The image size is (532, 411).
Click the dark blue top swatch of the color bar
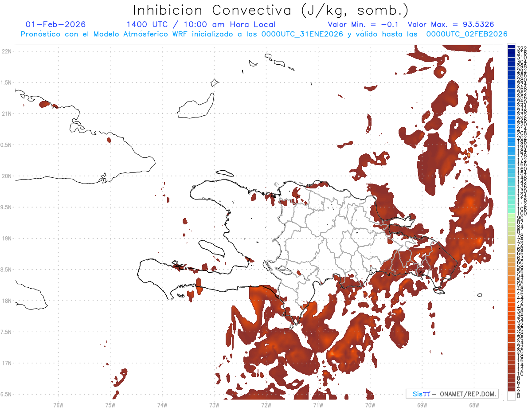pyautogui.click(x=511, y=47)
